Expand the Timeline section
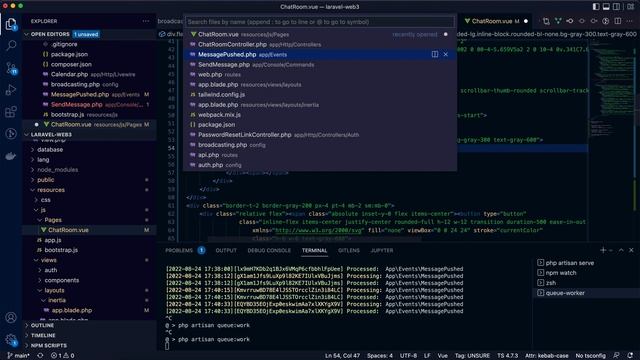Viewport: 640px width, 360px height. click(x=89, y=336)
